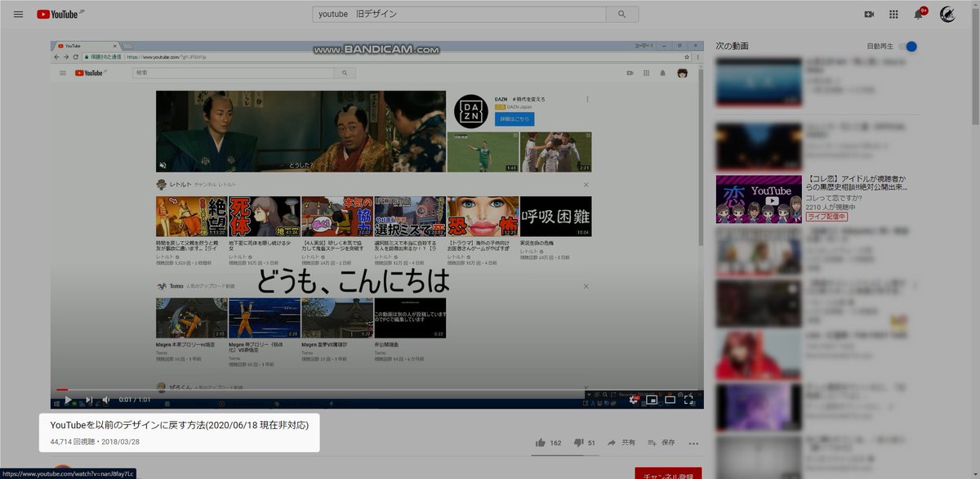
Task: Click the 保存 save to playlist button
Action: click(661, 442)
